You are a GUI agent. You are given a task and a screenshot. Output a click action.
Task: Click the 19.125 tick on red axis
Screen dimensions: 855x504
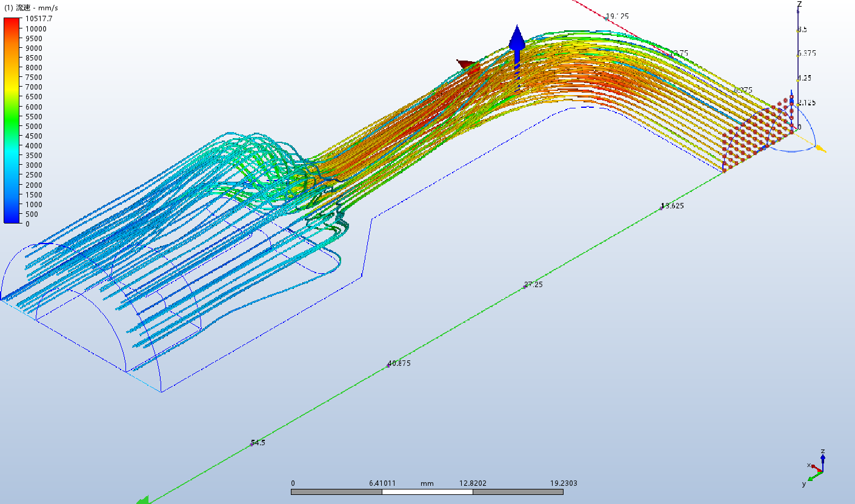click(x=607, y=18)
